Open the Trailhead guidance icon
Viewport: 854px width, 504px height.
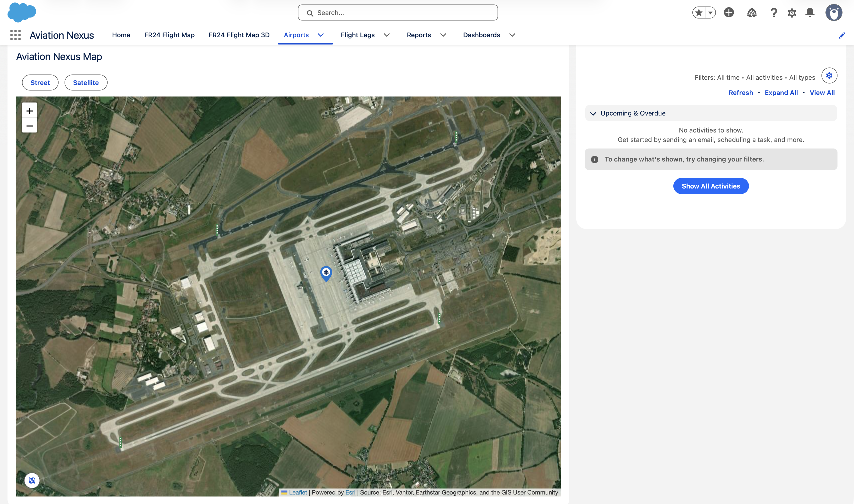pos(752,12)
